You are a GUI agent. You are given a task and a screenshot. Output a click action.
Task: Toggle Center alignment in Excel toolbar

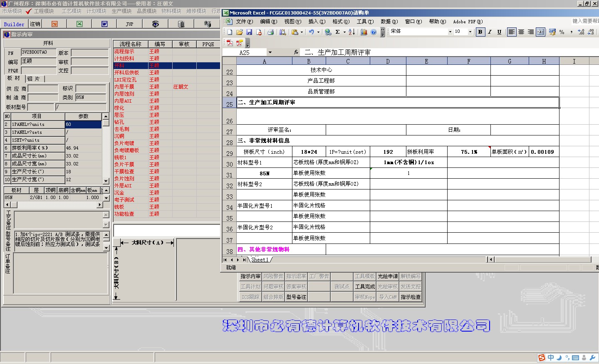coord(521,32)
